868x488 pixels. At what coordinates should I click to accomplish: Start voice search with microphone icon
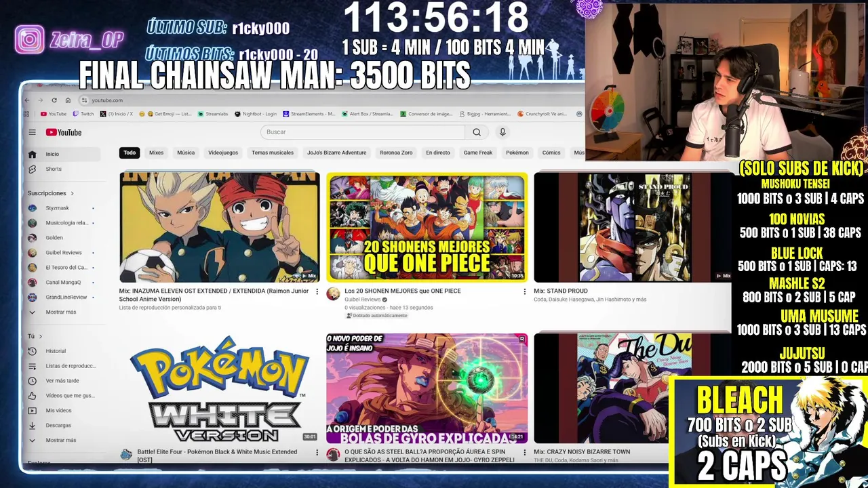point(502,132)
